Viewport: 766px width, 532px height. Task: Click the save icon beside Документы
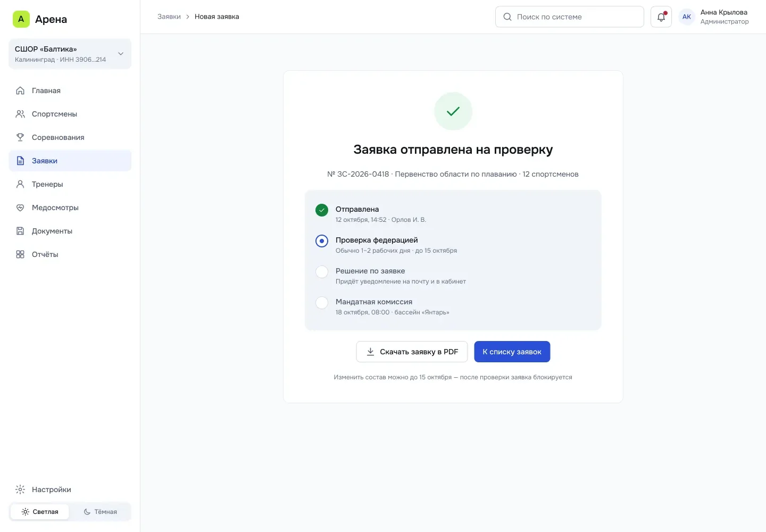click(20, 231)
